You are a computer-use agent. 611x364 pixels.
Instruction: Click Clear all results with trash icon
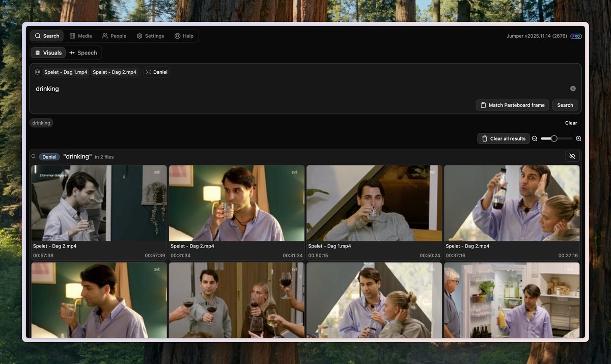click(504, 138)
